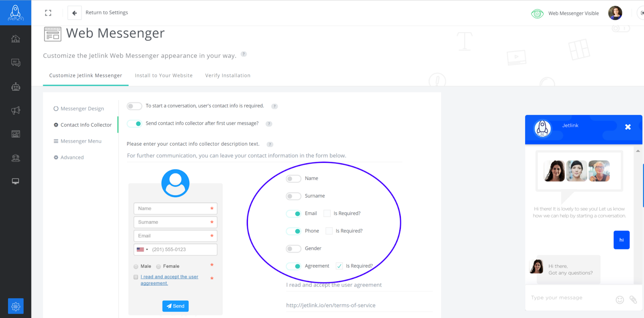The image size is (644, 318).
Task: Check the user agreement checkbox in preview
Action: pos(136,277)
